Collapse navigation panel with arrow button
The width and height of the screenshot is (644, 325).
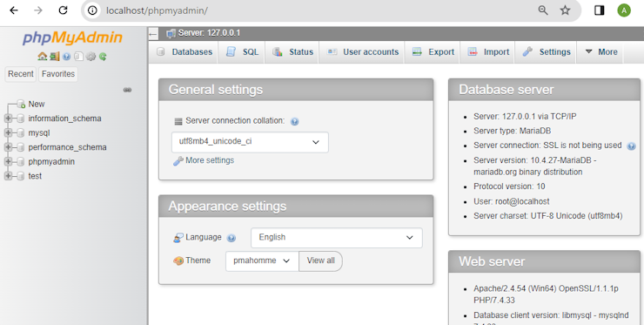153,34
